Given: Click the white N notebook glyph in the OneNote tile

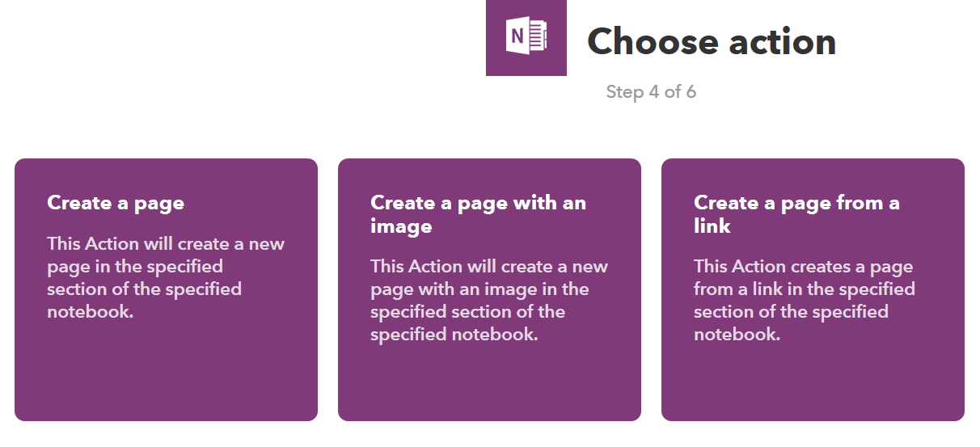Looking at the screenshot, I should pyautogui.click(x=526, y=38).
